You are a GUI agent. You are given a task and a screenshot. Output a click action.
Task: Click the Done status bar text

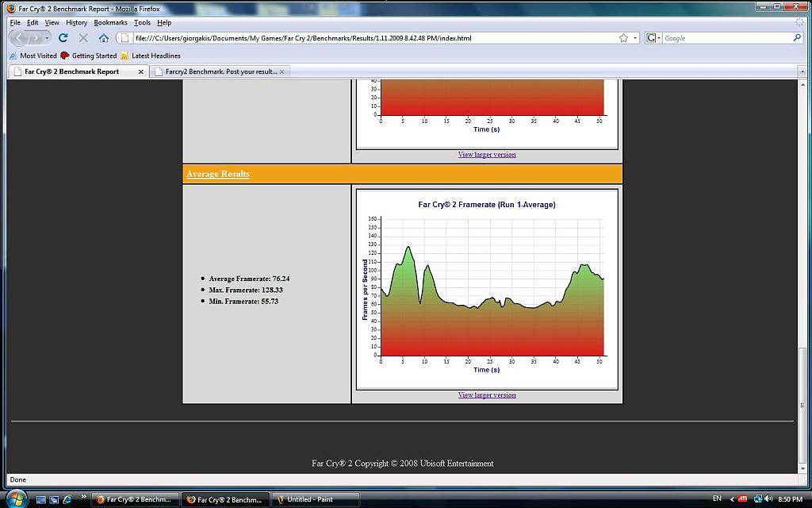(18, 479)
